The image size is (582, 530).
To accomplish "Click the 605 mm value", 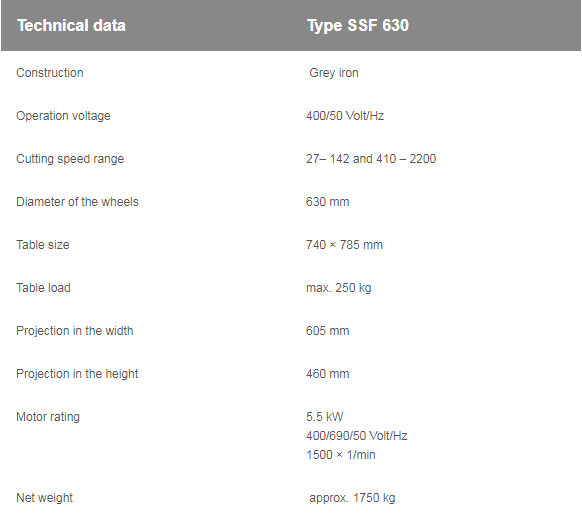I will tap(327, 331).
